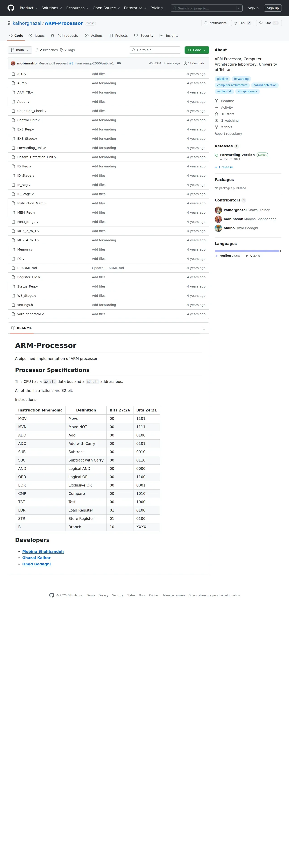
Task: Click the release tag icon beside Forwarding Version
Action: coord(217,155)
